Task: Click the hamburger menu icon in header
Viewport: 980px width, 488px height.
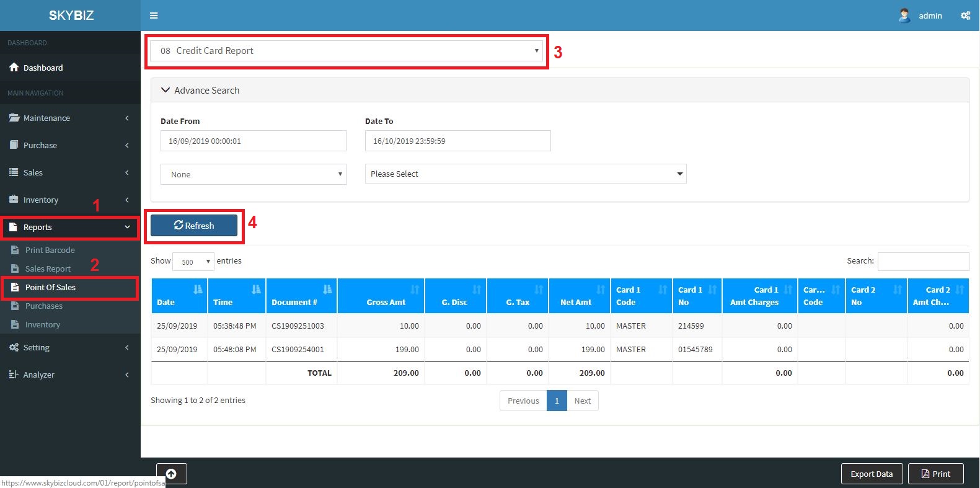Action: pyautogui.click(x=154, y=16)
